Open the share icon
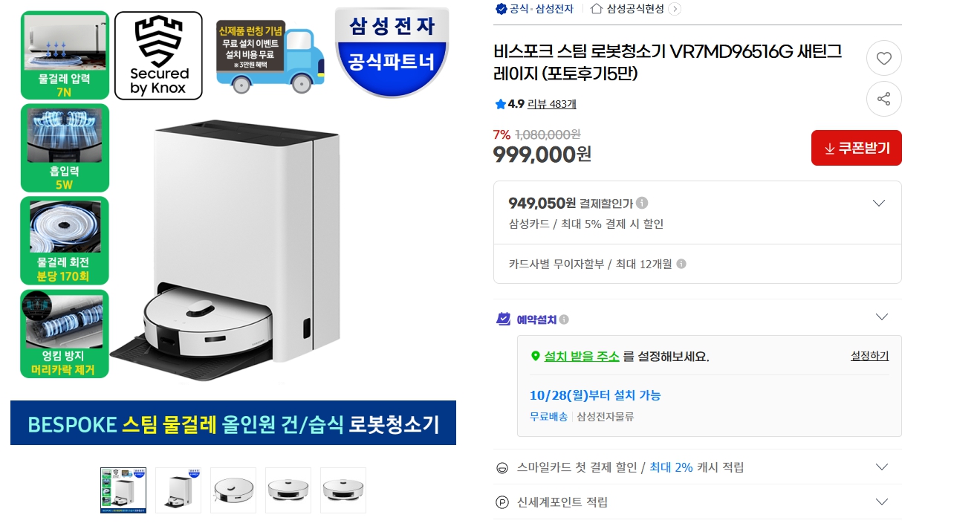The height and width of the screenshot is (529, 980). (x=883, y=99)
